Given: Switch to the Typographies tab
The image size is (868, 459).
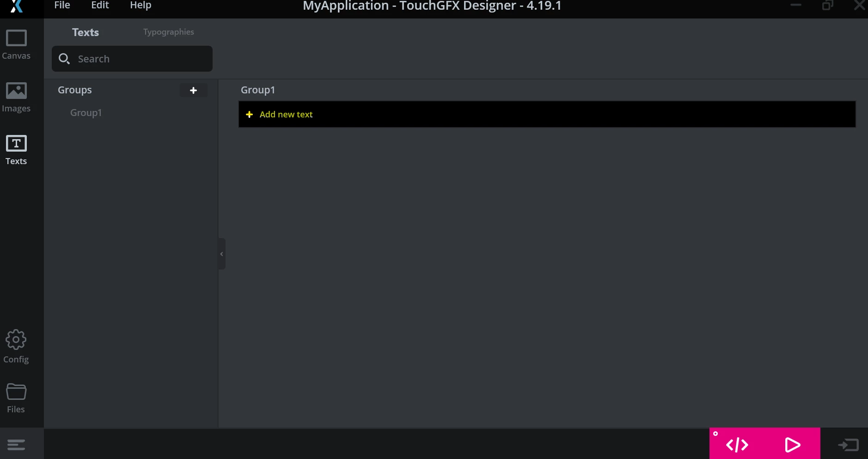Looking at the screenshot, I should tap(169, 32).
